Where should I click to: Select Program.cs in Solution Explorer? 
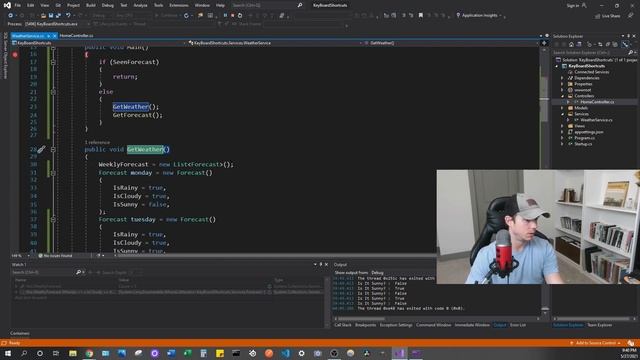point(583,138)
